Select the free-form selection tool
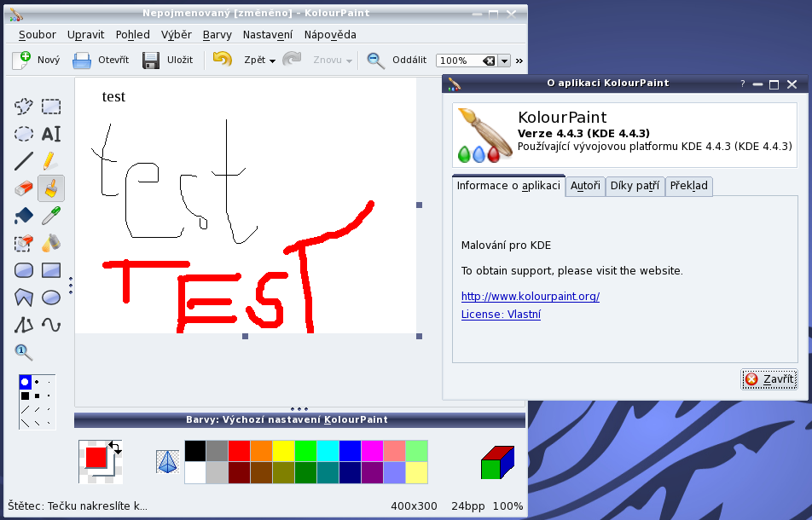The width and height of the screenshot is (812, 520). tap(23, 107)
